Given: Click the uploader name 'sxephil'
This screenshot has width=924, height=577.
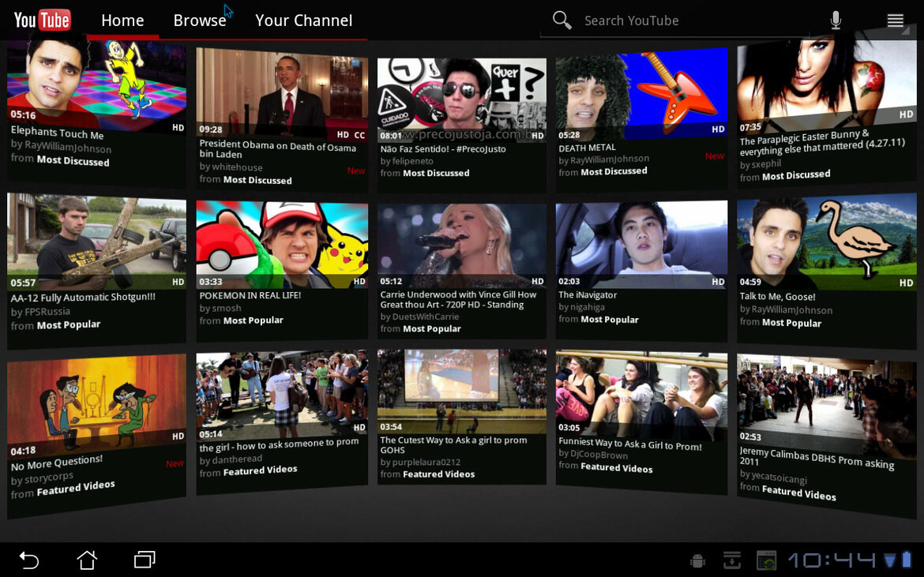Looking at the screenshot, I should coord(767,164).
